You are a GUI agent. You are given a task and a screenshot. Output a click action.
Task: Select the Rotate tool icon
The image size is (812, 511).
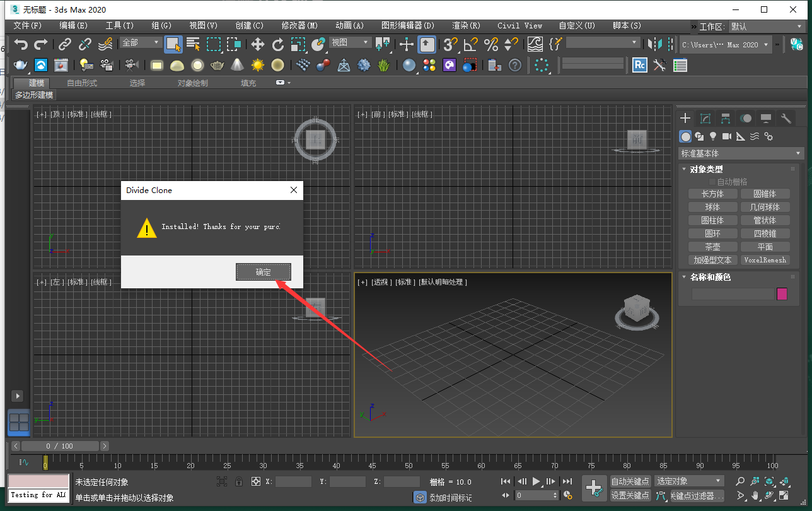(x=278, y=44)
